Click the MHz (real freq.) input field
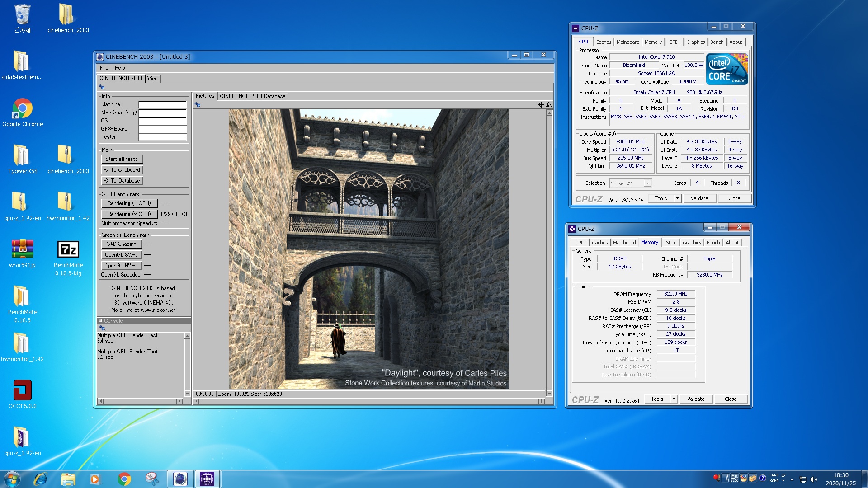 coord(162,113)
